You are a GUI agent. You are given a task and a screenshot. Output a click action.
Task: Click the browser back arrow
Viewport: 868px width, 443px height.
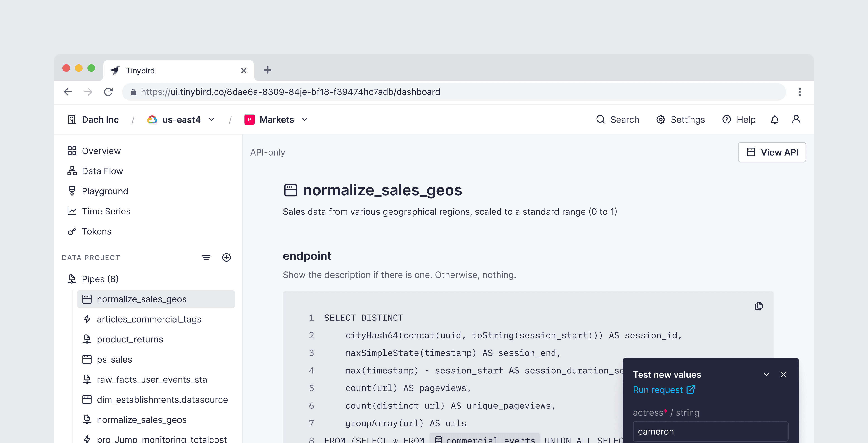point(68,92)
